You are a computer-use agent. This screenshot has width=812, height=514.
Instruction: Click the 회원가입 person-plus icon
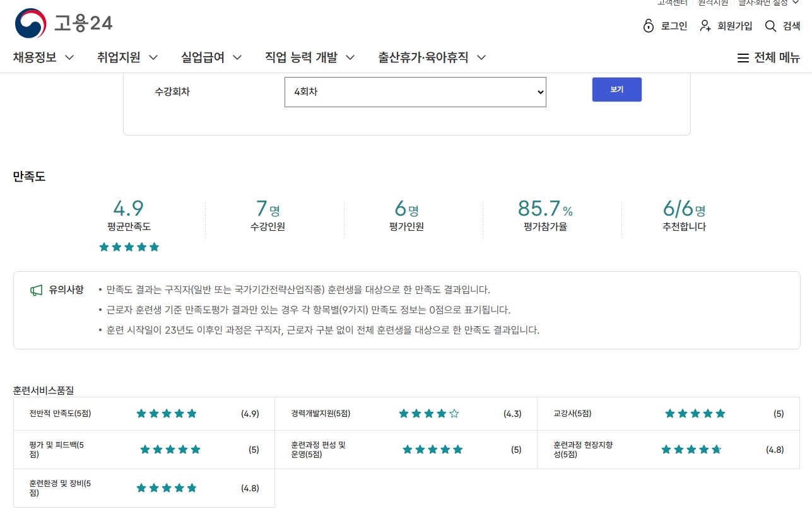pos(706,26)
